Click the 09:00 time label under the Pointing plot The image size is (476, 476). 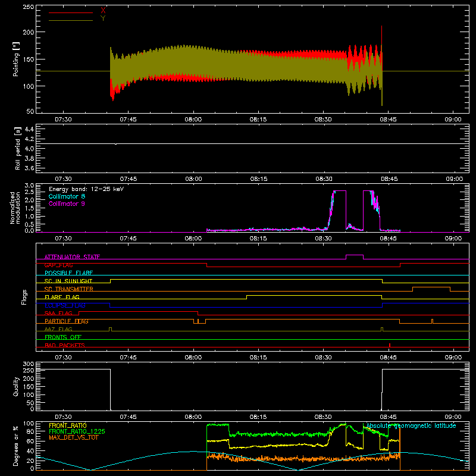[x=453, y=120]
